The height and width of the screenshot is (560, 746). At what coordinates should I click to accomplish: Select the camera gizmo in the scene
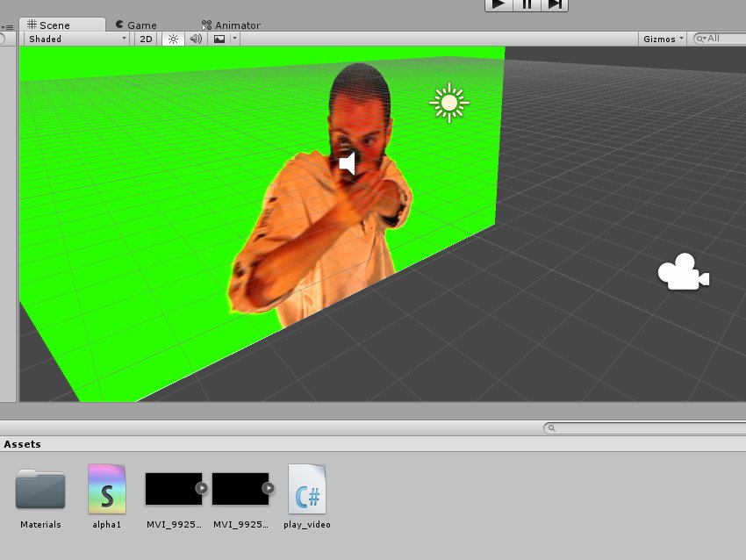683,272
